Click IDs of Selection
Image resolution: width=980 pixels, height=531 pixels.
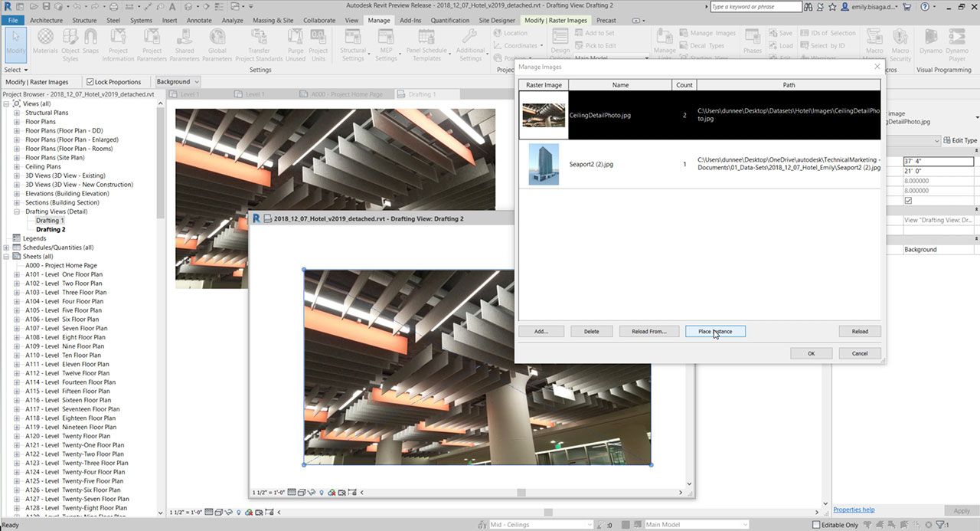828,33
